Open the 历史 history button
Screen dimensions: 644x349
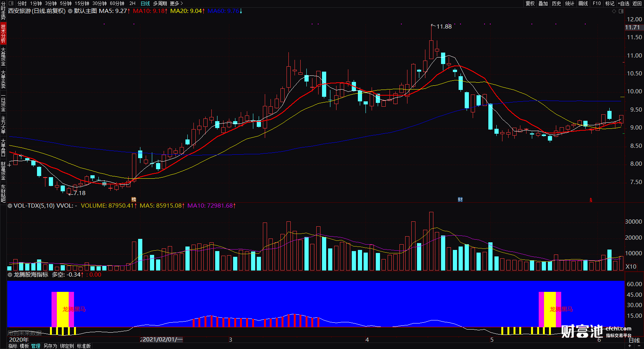556,3
